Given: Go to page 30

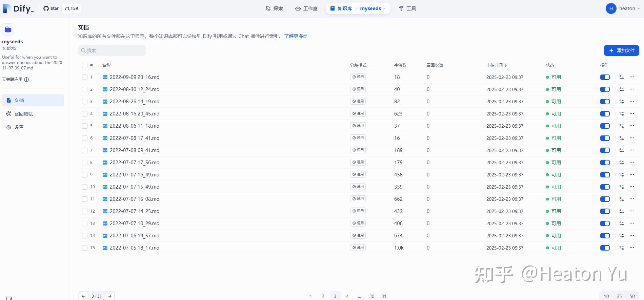Looking at the screenshot, I should coord(372,296).
